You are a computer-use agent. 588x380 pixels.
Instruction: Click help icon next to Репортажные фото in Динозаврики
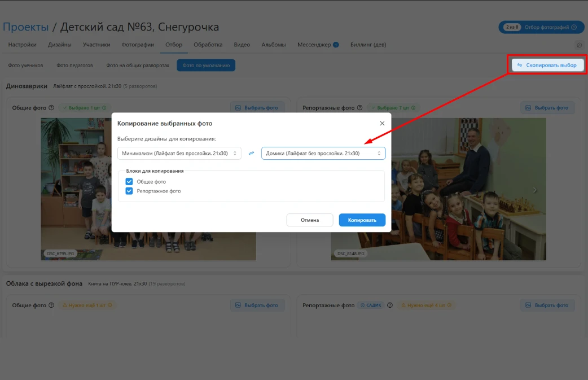pos(359,108)
